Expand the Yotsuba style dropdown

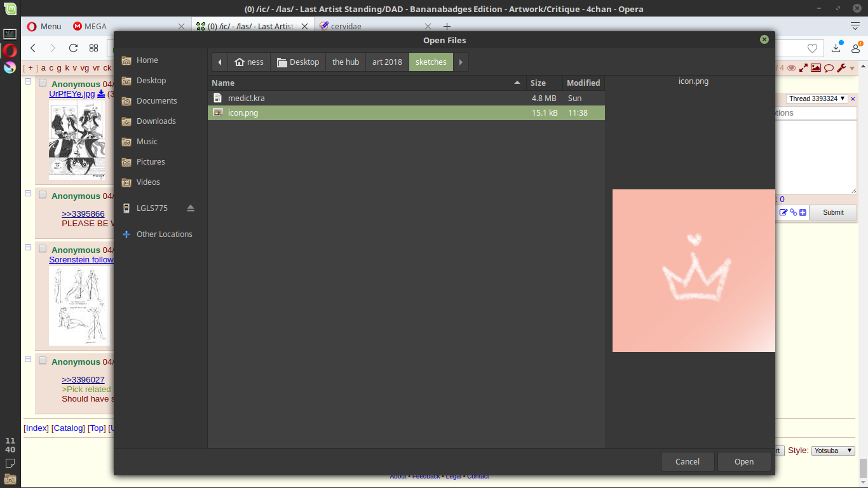point(833,451)
